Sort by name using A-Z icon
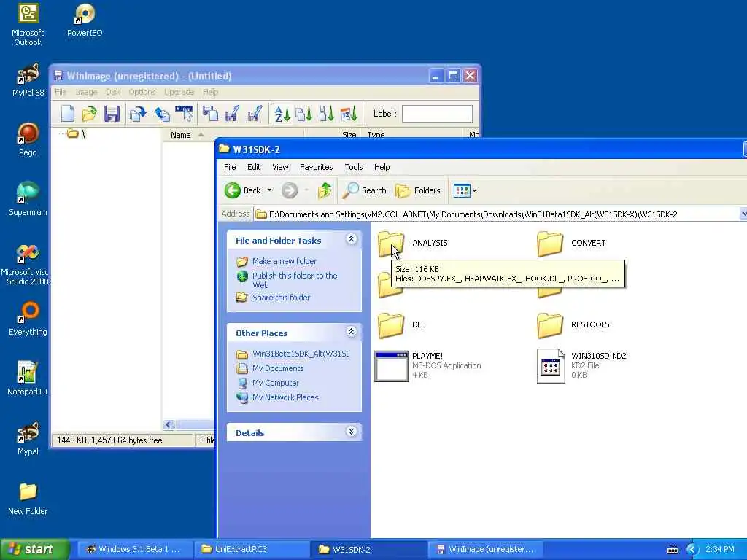 (282, 114)
